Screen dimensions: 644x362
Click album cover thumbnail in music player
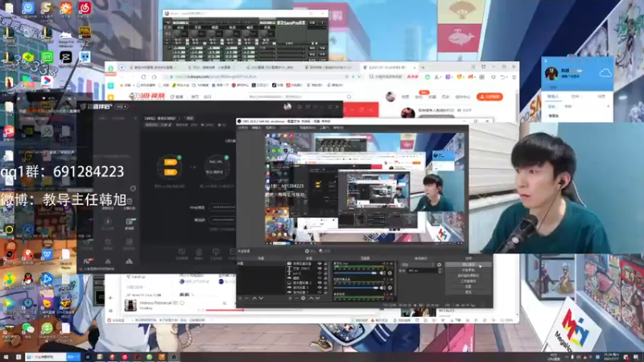point(130,305)
